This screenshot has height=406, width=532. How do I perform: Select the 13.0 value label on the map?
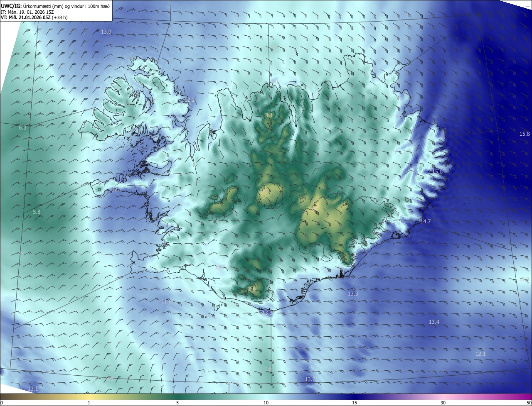(106, 32)
